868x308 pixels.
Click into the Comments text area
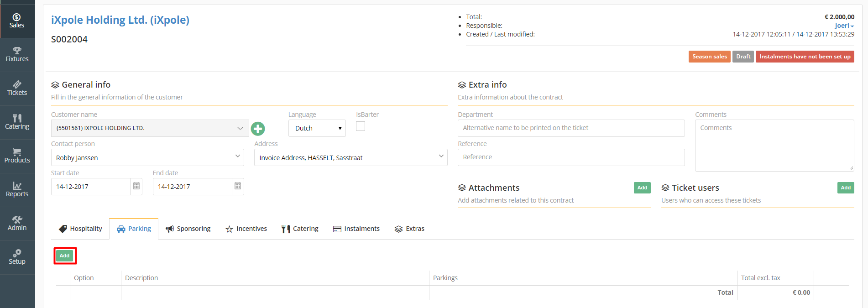click(x=774, y=146)
